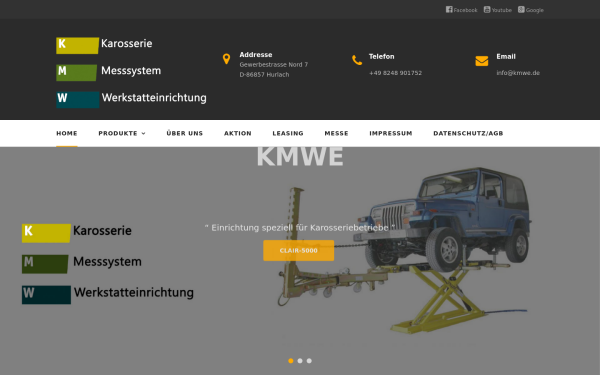Click the Google icon in top bar
This screenshot has width=600, height=375.
coord(521,10)
